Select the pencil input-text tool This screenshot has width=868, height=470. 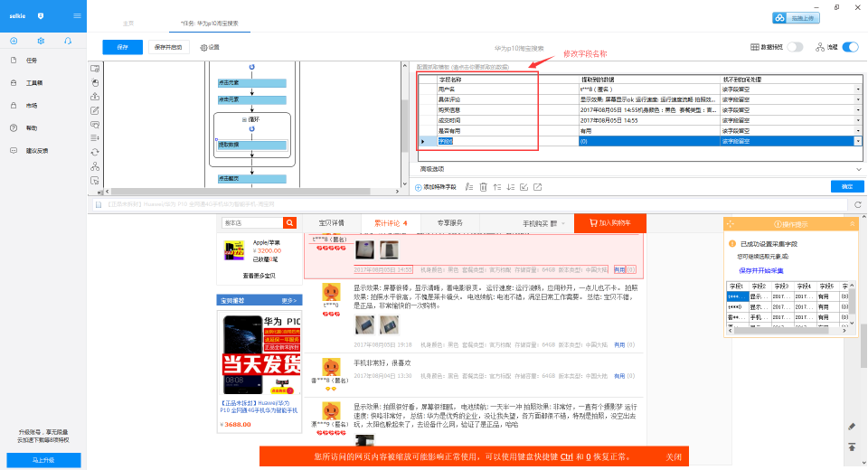pyautogui.click(x=95, y=110)
